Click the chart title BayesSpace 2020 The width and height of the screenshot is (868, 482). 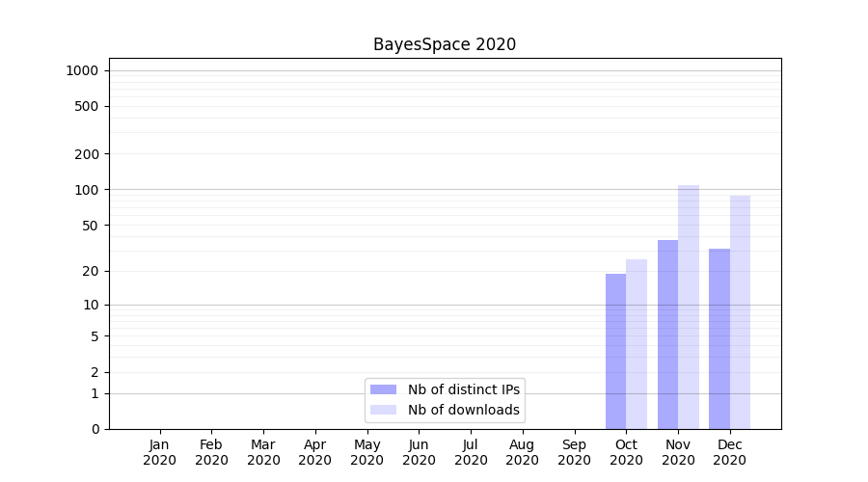(445, 44)
